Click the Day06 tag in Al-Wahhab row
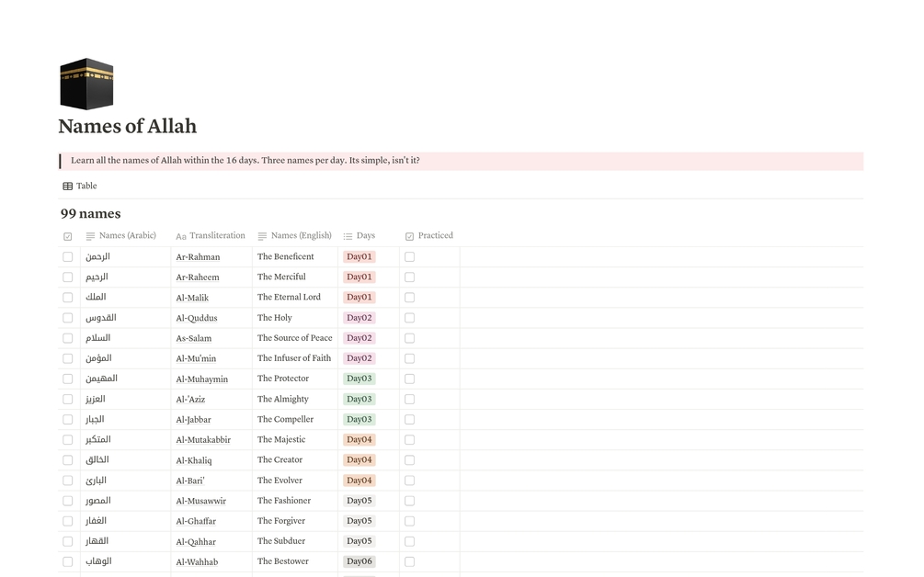This screenshot has height=577, width=924. (x=359, y=561)
